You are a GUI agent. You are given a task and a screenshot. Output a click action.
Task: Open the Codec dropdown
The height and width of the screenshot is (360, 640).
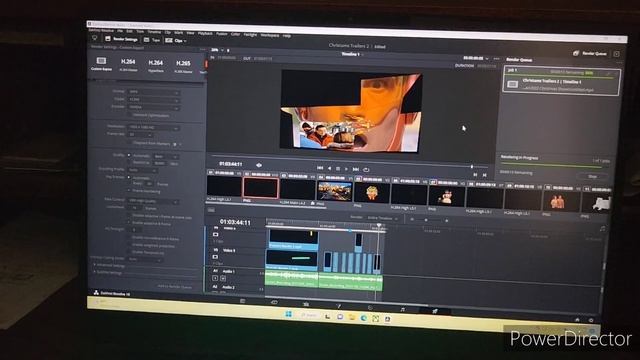[153, 99]
